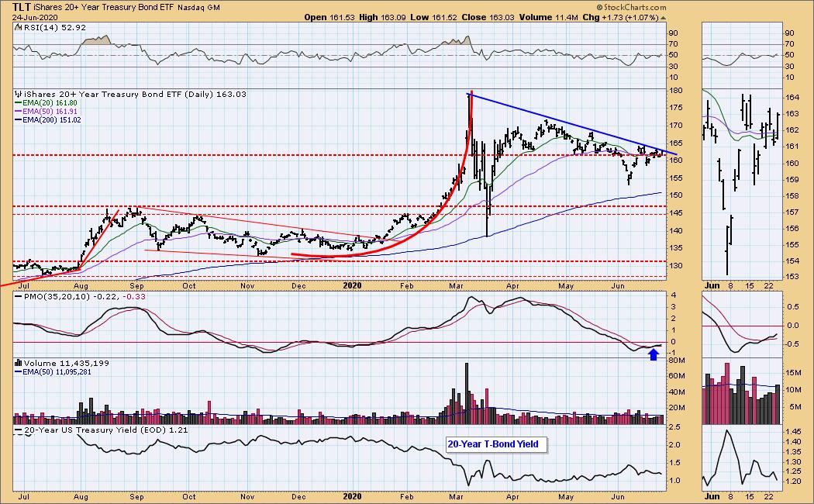This screenshot has width=814, height=504.
Task: Open the StockCharts.com copyright link
Action: (631, 7)
